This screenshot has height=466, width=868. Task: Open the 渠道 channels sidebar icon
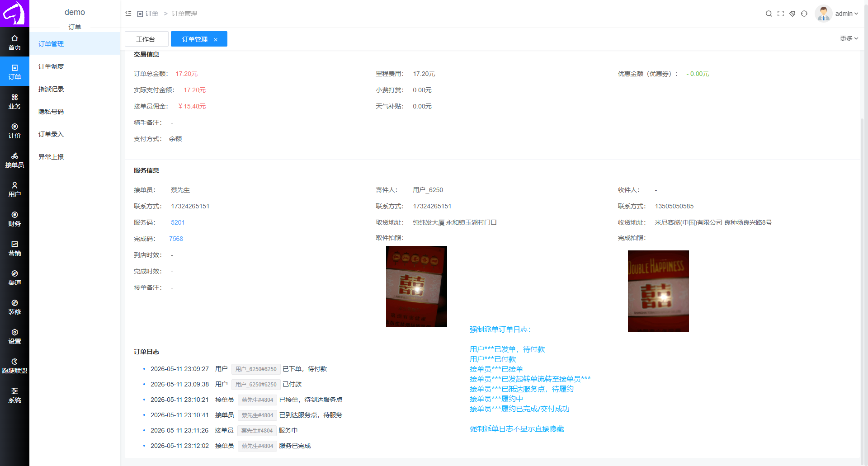click(14, 278)
